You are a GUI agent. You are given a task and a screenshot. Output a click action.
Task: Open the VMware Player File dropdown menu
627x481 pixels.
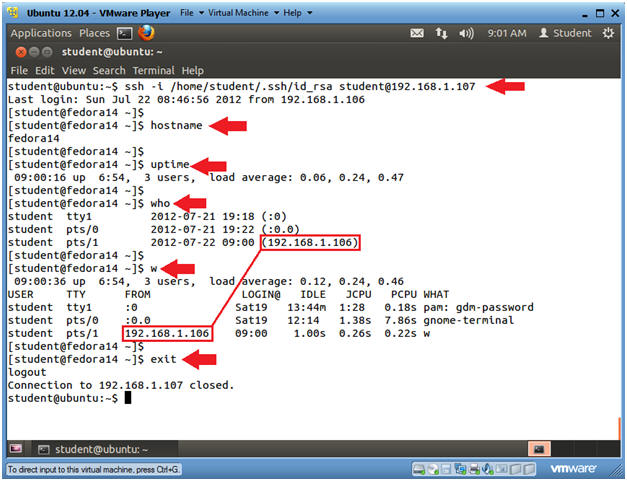coord(192,13)
